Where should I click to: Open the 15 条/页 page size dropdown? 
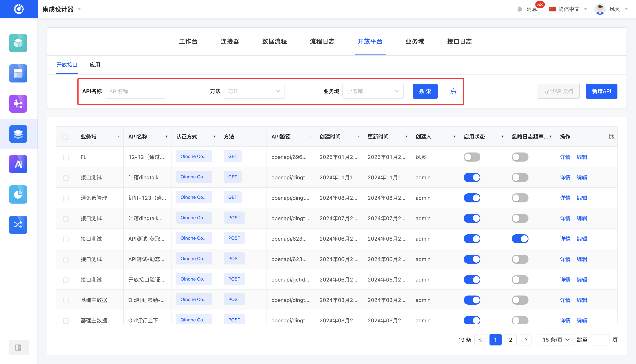tap(556, 340)
